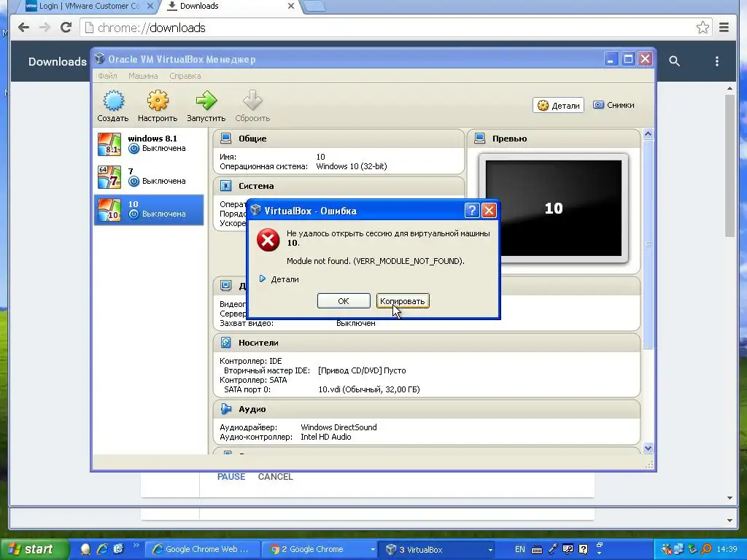Close the VirtualBox error dialog
This screenshot has width=747, height=560.
489,210
